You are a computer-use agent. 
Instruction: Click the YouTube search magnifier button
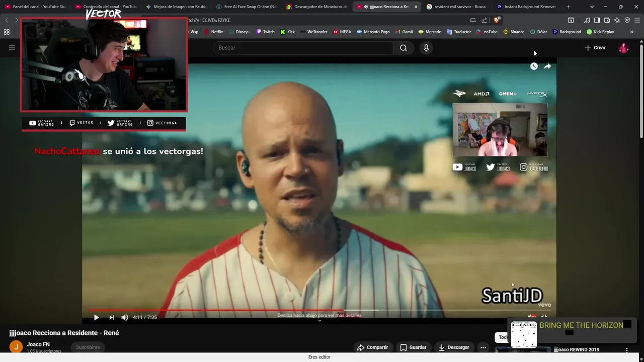click(404, 48)
